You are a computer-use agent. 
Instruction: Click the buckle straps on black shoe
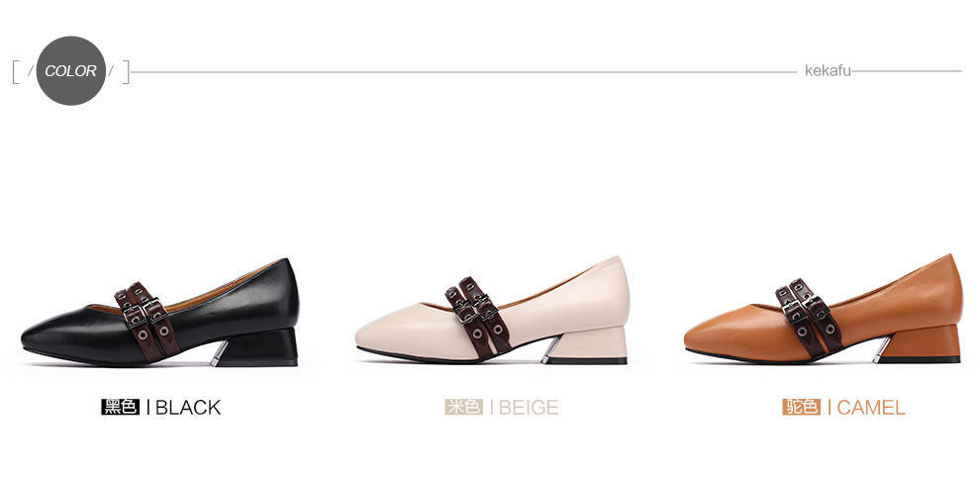(147, 320)
